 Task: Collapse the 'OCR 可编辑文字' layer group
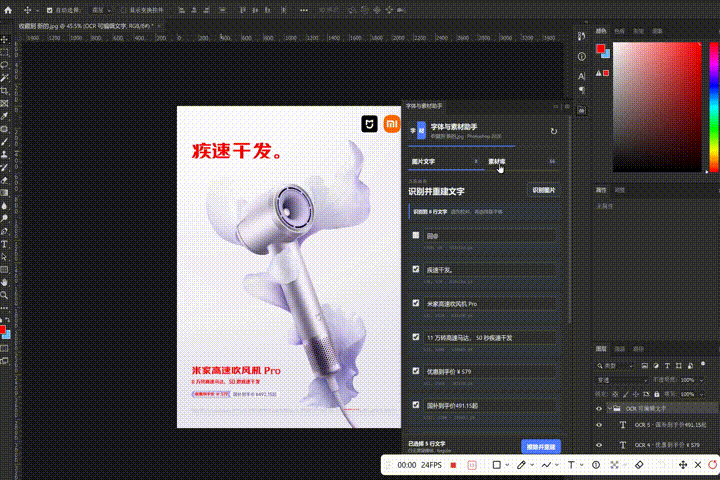pyautogui.click(x=609, y=408)
